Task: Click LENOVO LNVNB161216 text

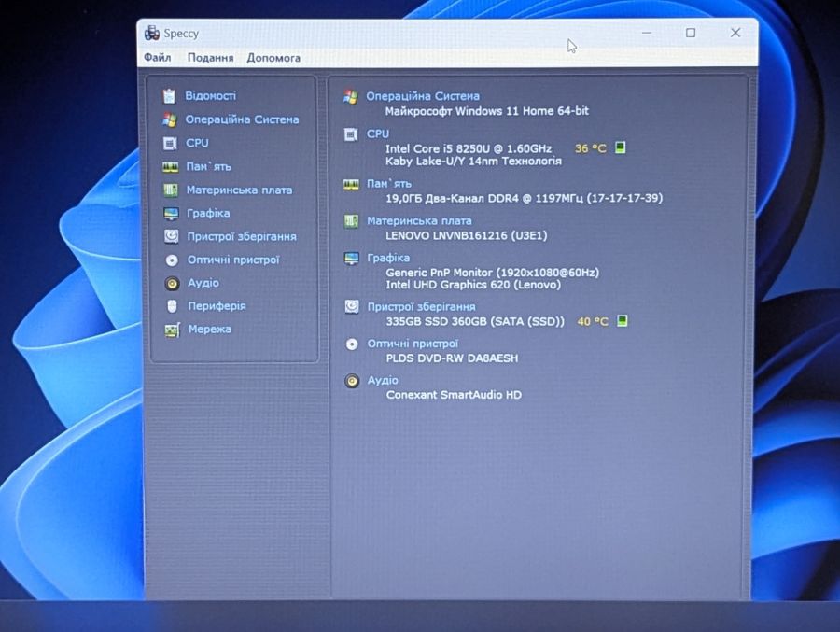Action: [x=467, y=235]
